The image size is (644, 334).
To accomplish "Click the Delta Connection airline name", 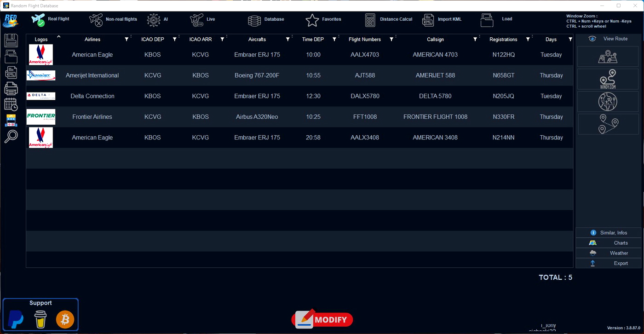I will 92,96.
